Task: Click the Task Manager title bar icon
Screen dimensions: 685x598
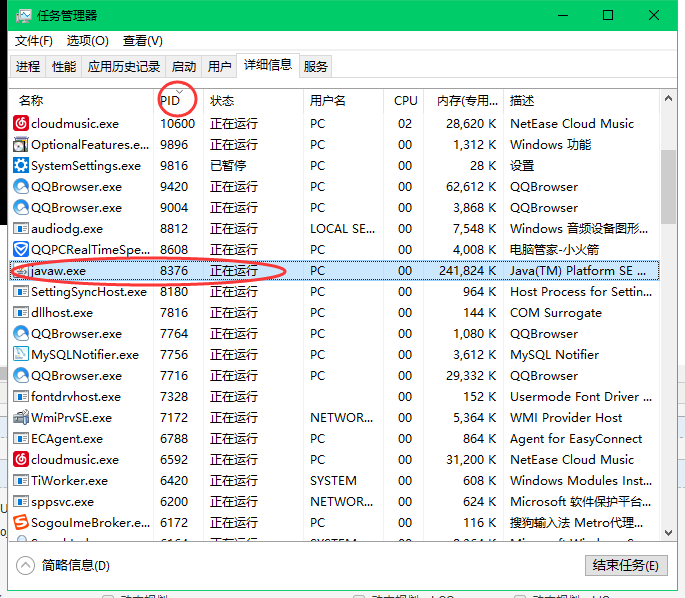Action: pyautogui.click(x=24, y=16)
